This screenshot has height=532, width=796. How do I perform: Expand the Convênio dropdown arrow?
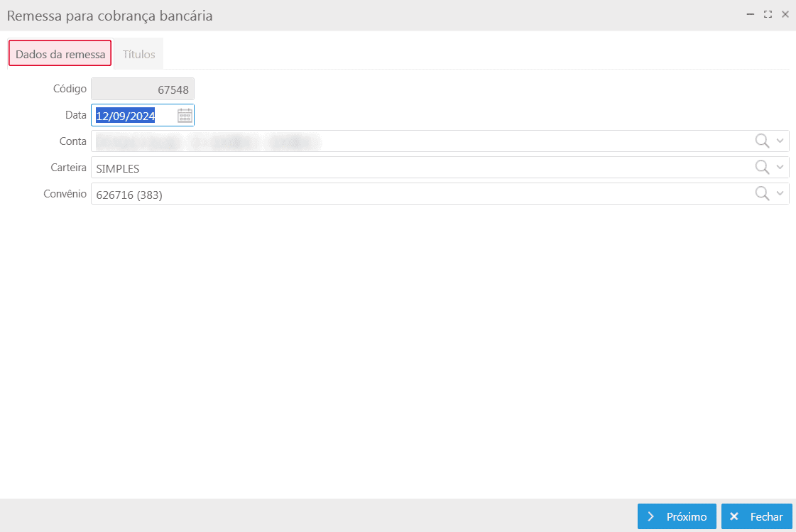pos(780,194)
